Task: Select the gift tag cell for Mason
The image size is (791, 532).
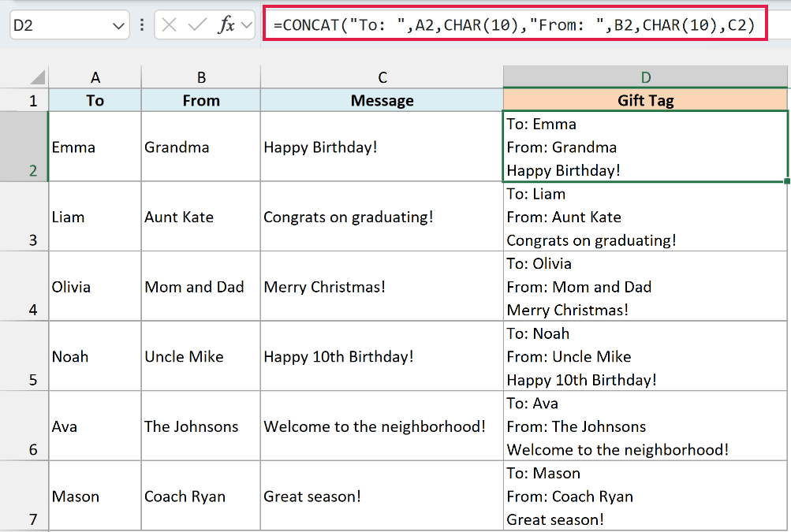Action: [x=645, y=496]
